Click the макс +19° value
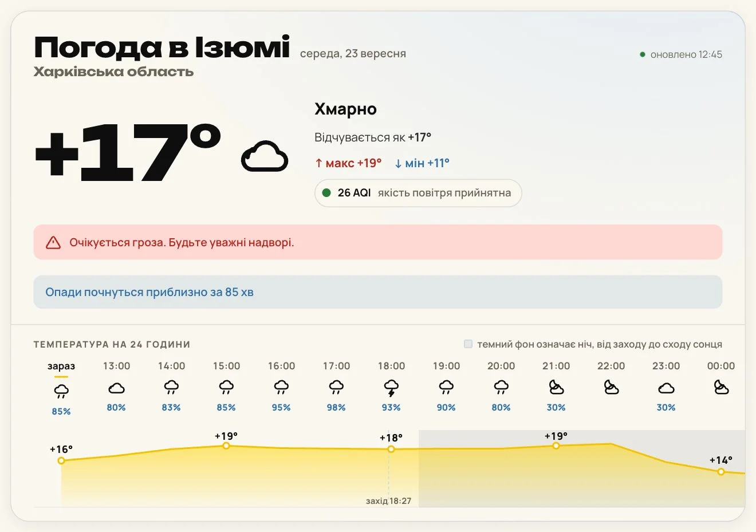 click(x=348, y=163)
